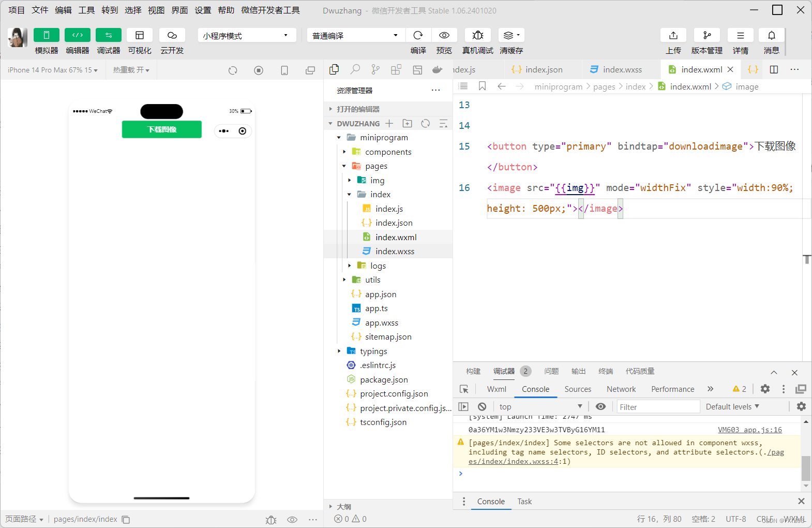812x528 pixels.
Task: Open the 小程序模式 mode dropdown
Action: 247,35
